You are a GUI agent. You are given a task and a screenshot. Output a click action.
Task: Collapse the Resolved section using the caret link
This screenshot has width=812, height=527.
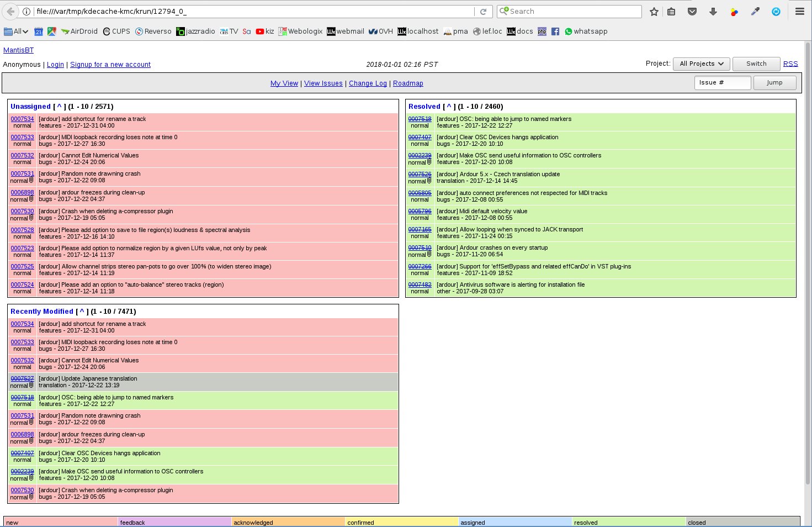pyautogui.click(x=449, y=107)
